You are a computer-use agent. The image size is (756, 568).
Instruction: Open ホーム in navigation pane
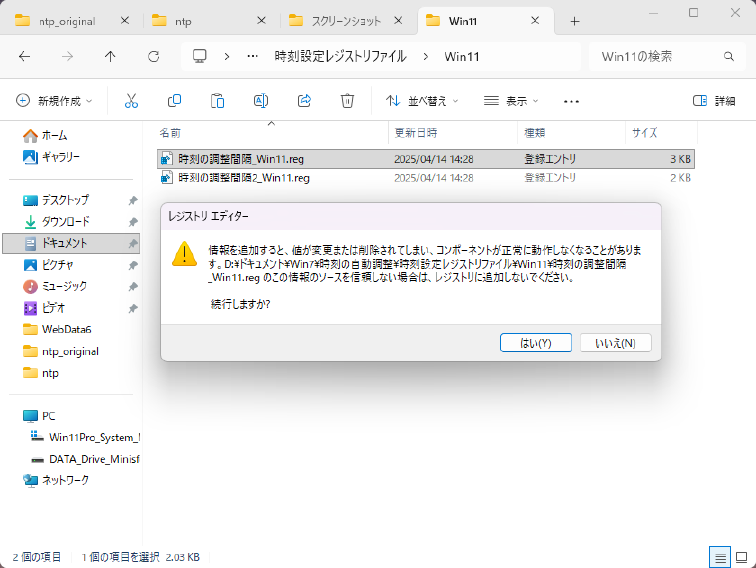pyautogui.click(x=54, y=135)
